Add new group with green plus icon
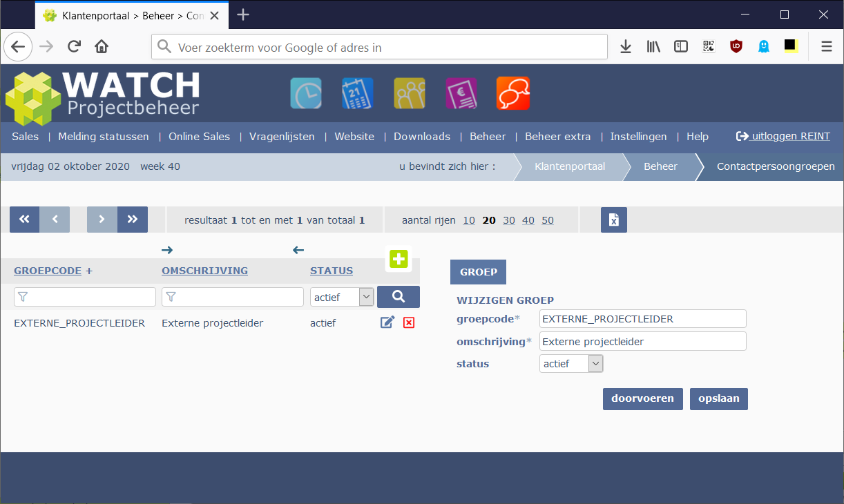The image size is (844, 504). [x=399, y=260]
